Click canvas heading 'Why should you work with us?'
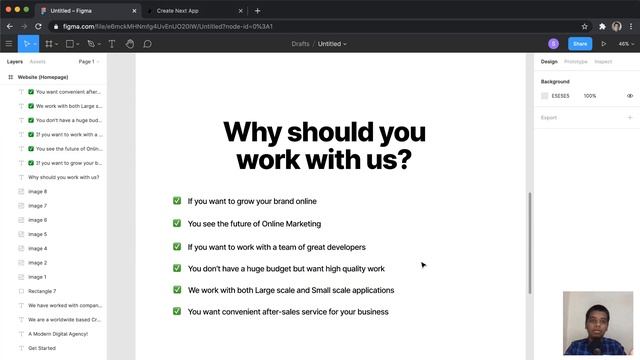 coord(324,146)
